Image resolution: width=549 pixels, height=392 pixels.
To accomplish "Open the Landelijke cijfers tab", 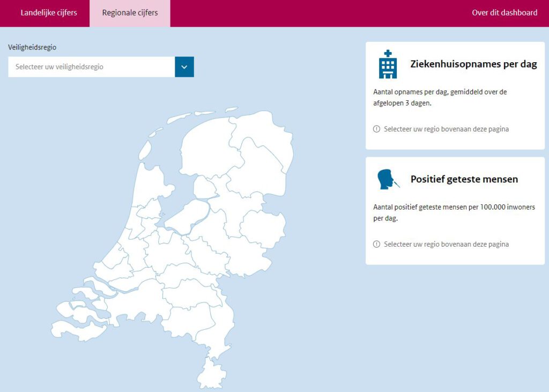I will (49, 13).
